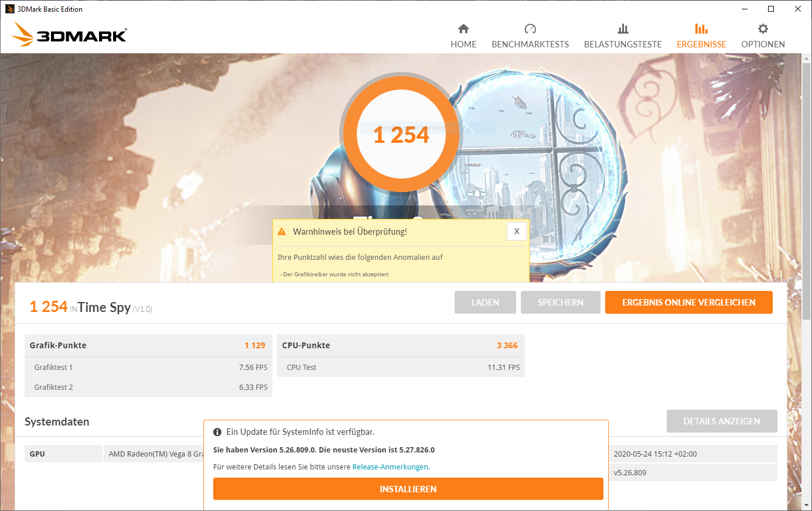Click the Optionen gear icon
Image resolution: width=812 pixels, height=511 pixels.
(763, 29)
